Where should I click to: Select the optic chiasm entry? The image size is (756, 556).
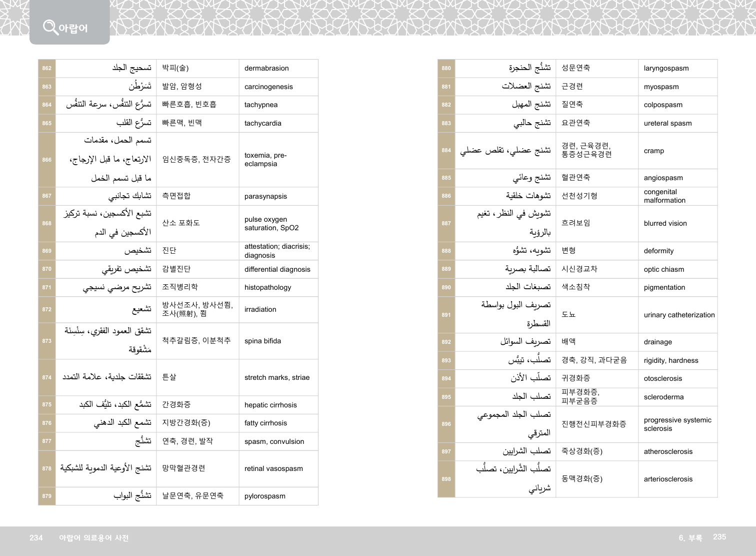(x=663, y=270)
